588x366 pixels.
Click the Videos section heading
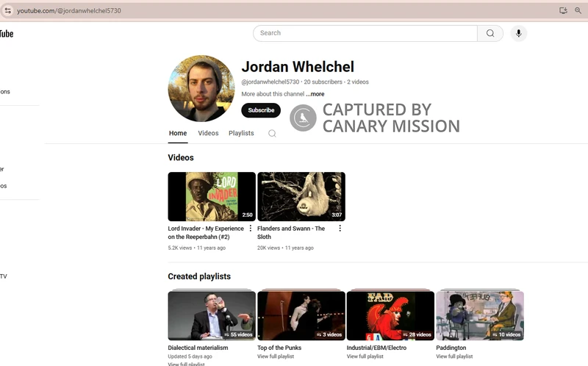coord(181,157)
